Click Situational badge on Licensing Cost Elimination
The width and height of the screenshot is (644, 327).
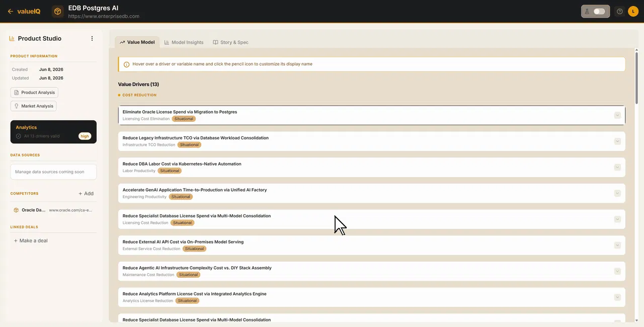[x=184, y=119]
